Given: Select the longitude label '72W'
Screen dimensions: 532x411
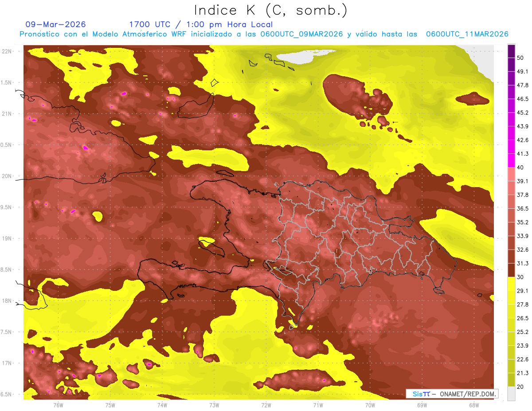Looking at the screenshot, I should 266,405.
